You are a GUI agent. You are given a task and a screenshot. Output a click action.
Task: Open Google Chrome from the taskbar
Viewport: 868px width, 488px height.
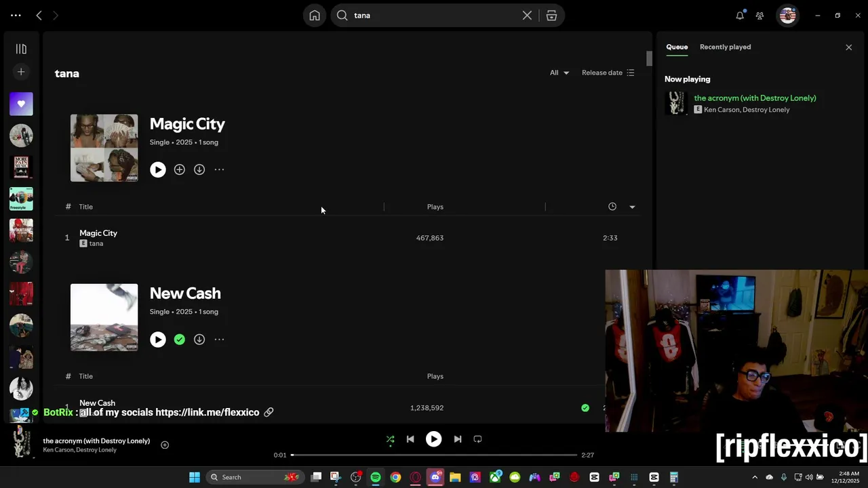tap(395, 477)
